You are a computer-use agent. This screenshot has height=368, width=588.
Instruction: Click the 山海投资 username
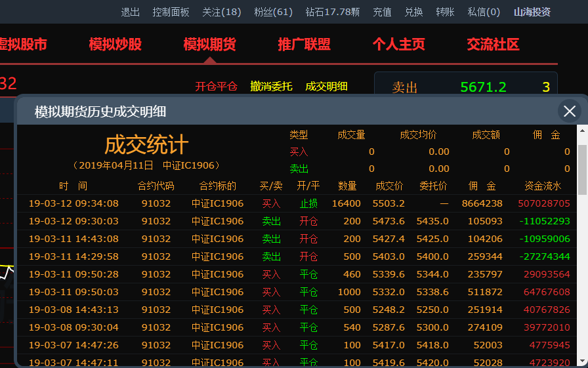[x=532, y=12]
